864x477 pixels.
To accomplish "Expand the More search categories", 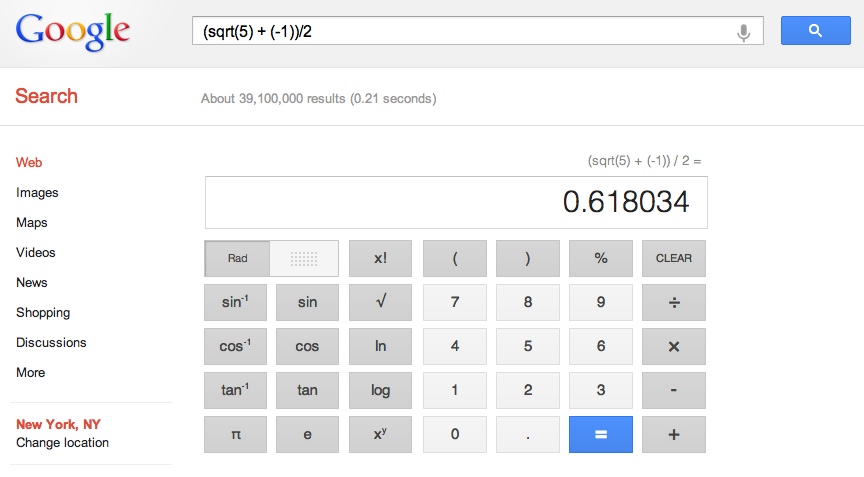I will pos(30,372).
